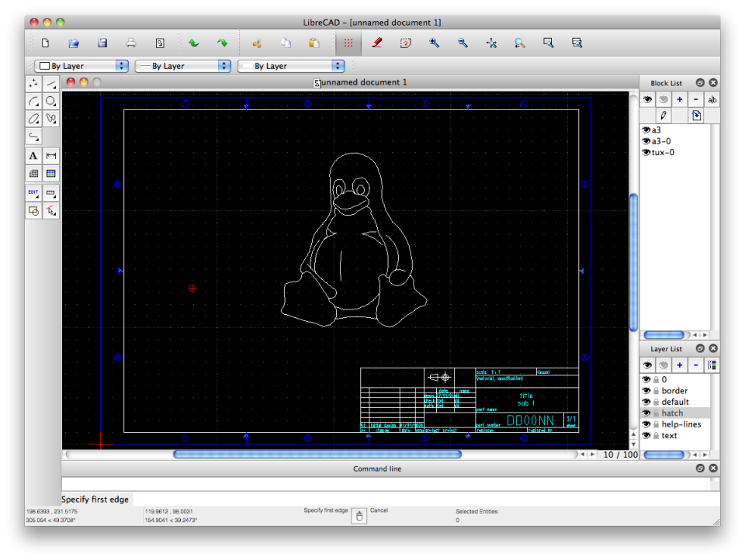Select the Line drawing tool

[x=50, y=83]
